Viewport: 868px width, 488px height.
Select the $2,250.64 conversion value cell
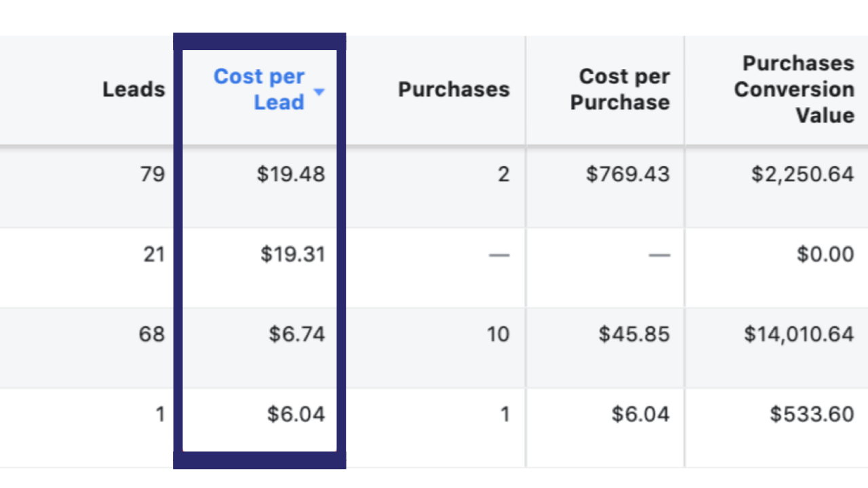[803, 174]
